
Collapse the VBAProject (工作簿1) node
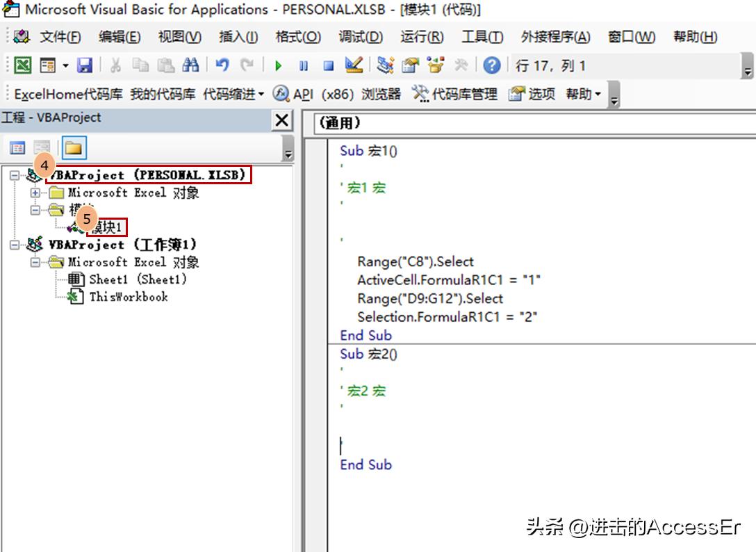[x=15, y=245]
